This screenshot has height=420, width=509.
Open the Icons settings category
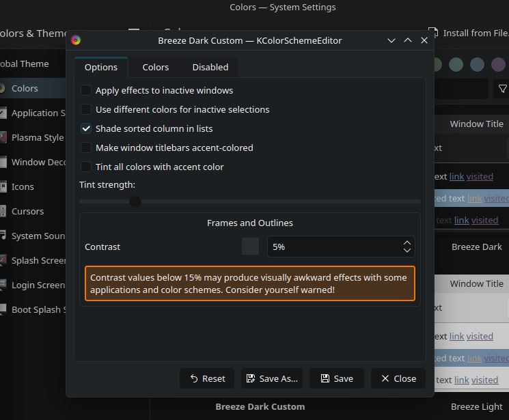22,186
